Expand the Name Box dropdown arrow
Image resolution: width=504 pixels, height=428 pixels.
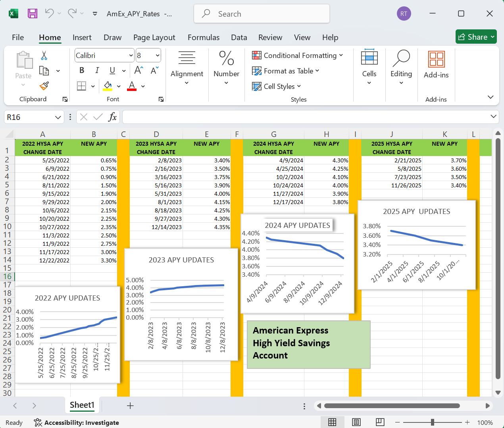58,117
